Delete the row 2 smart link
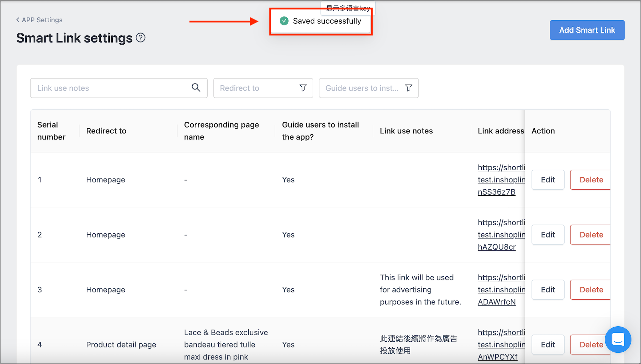 click(x=591, y=235)
